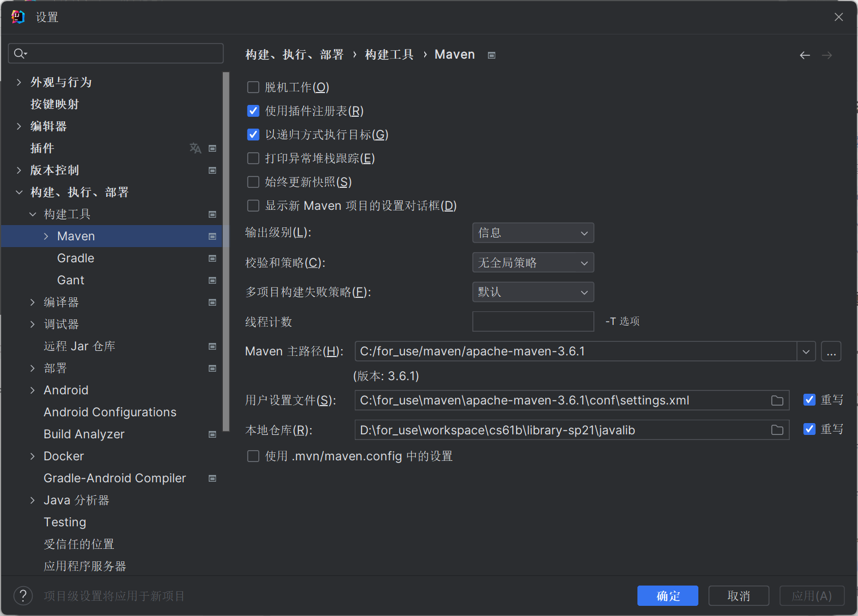Select 构建、执行、部署 in the breadcrumb
This screenshot has height=616, width=858.
pos(294,54)
